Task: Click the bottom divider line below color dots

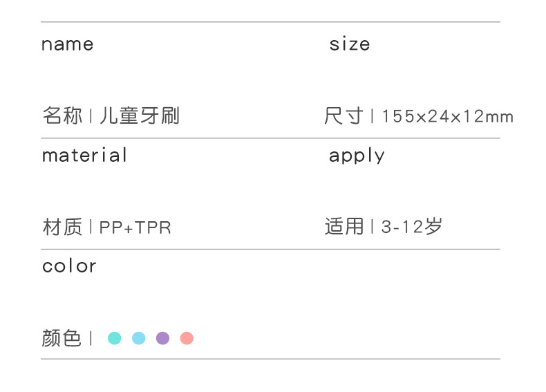Action: coord(270,359)
